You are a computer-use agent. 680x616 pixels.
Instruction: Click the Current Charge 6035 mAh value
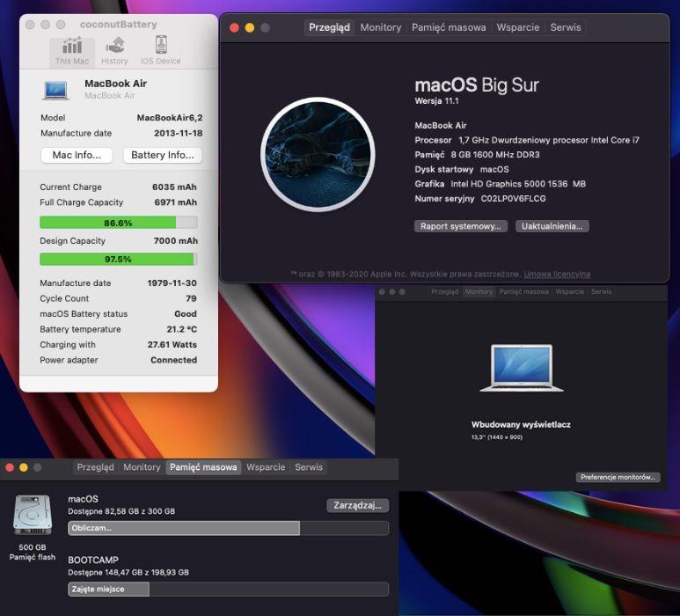click(x=174, y=187)
